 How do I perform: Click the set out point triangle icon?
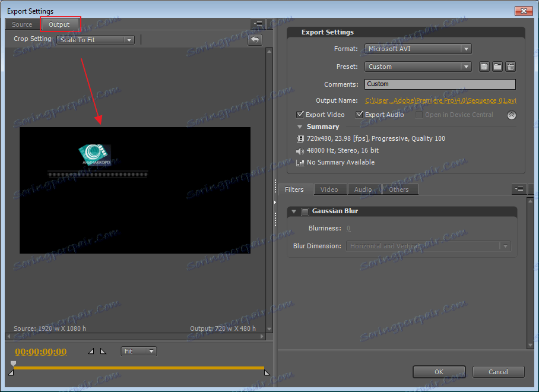point(103,351)
